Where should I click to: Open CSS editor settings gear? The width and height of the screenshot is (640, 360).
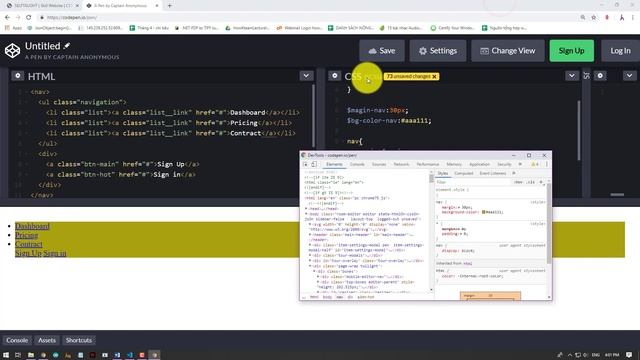click(334, 76)
